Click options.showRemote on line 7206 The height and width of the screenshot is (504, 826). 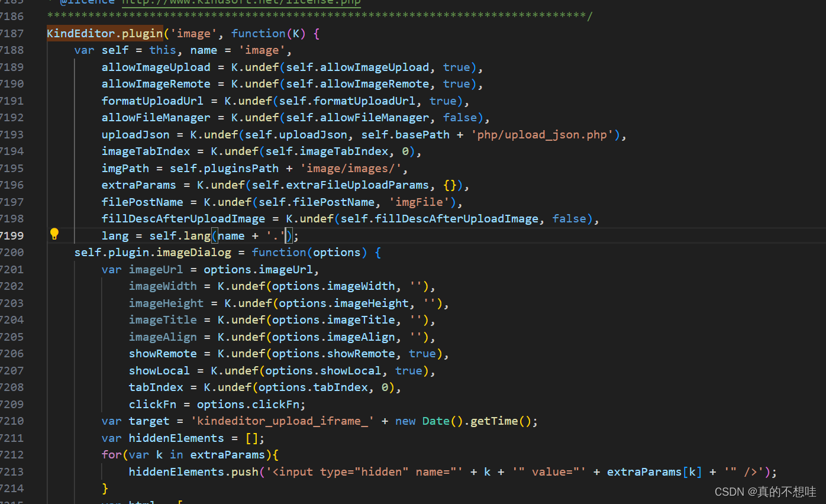[x=333, y=353]
